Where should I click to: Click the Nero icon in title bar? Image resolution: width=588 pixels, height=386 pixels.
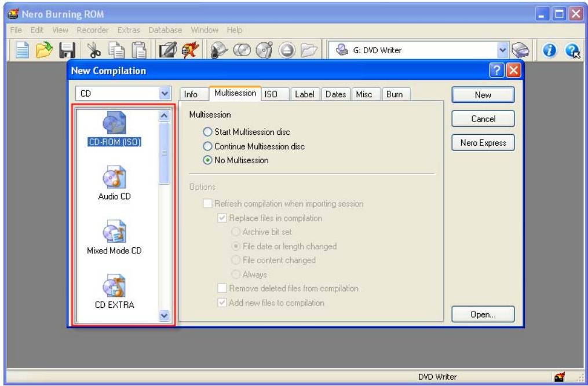[13, 14]
